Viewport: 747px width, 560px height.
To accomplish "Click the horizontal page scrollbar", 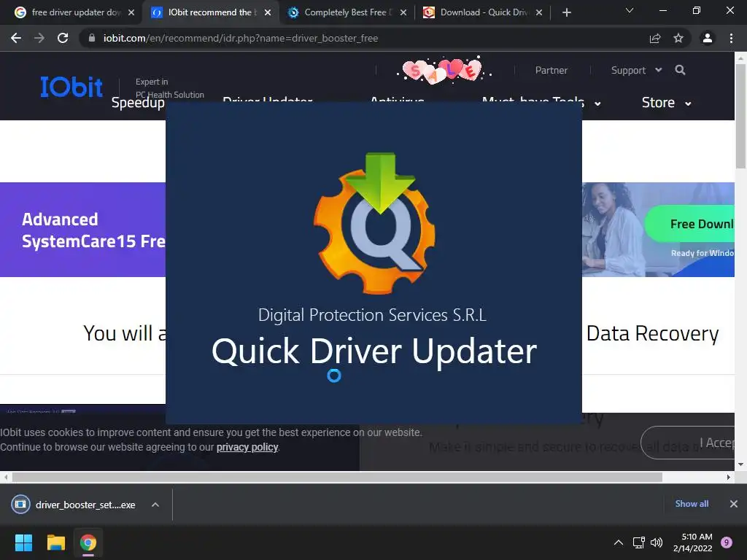I will tap(337, 477).
